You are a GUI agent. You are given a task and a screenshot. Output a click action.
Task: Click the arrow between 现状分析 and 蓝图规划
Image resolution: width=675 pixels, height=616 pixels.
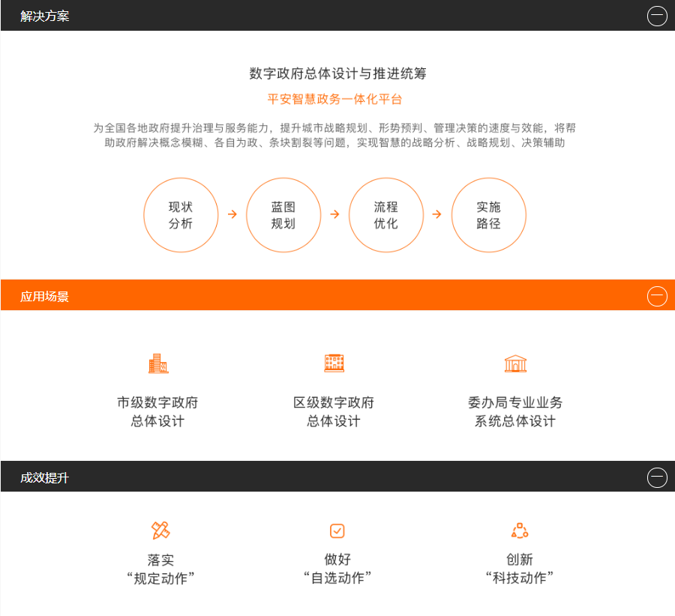[x=232, y=214]
